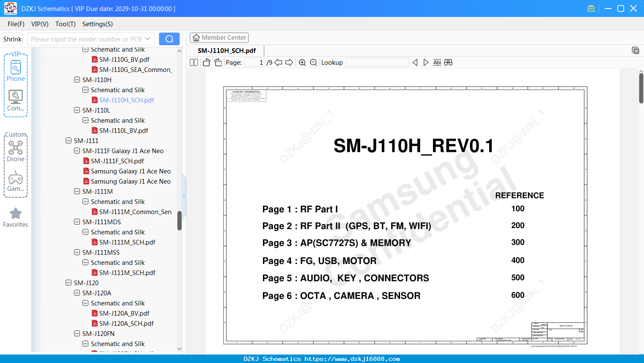Collapse the SM-J111 tree node
644x363 pixels.
click(69, 140)
